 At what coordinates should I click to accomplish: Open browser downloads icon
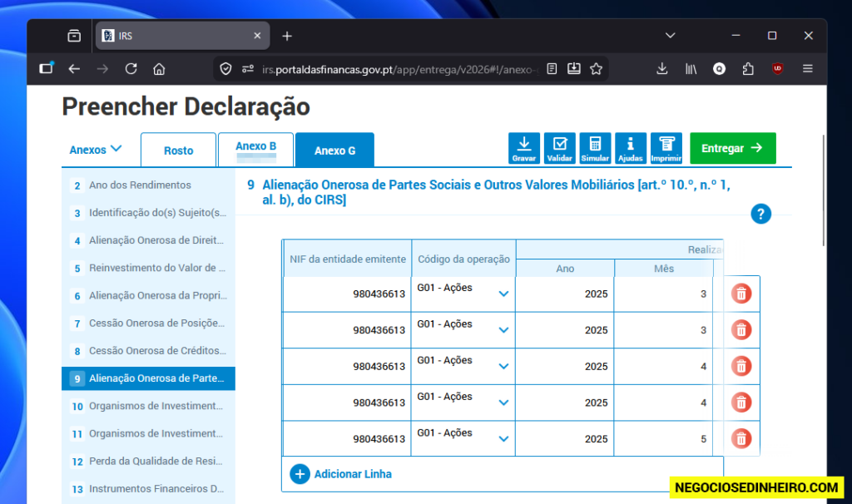point(661,69)
